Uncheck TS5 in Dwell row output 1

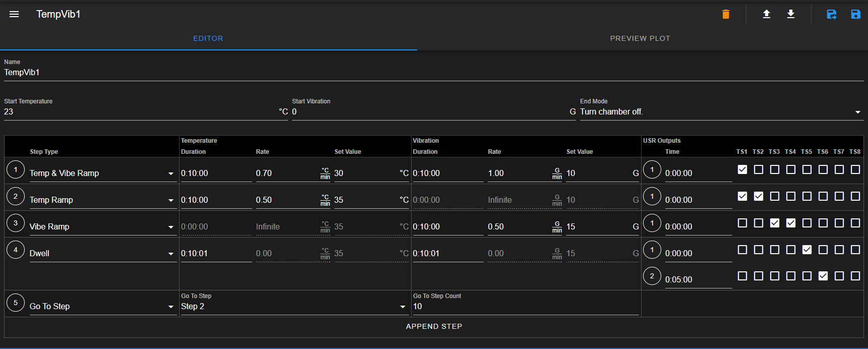[807, 250]
